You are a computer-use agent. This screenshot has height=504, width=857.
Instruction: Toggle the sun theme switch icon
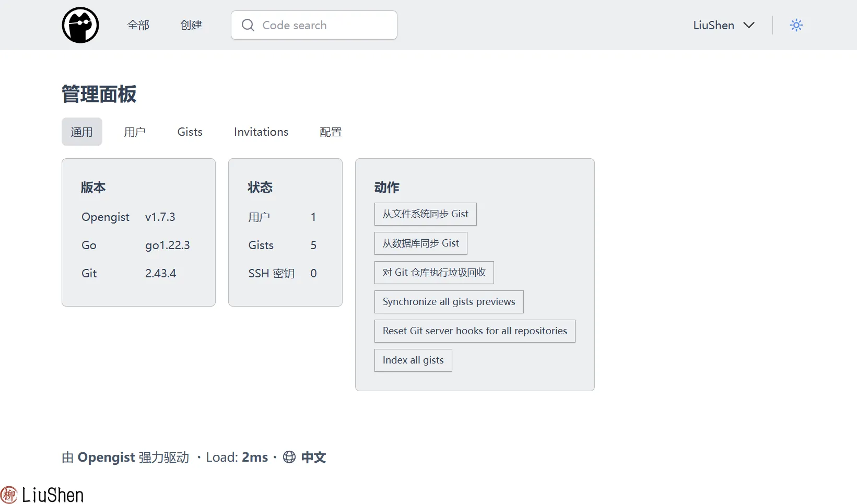796,25
